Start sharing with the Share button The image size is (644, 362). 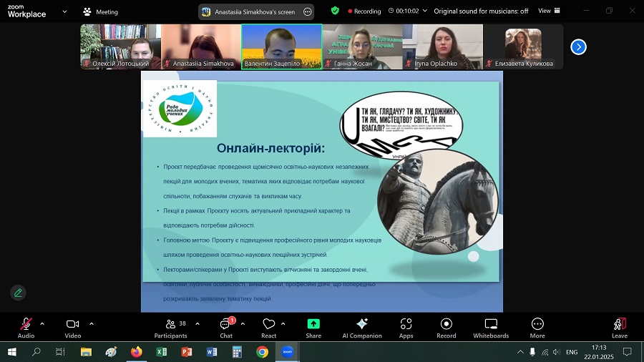[313, 328]
